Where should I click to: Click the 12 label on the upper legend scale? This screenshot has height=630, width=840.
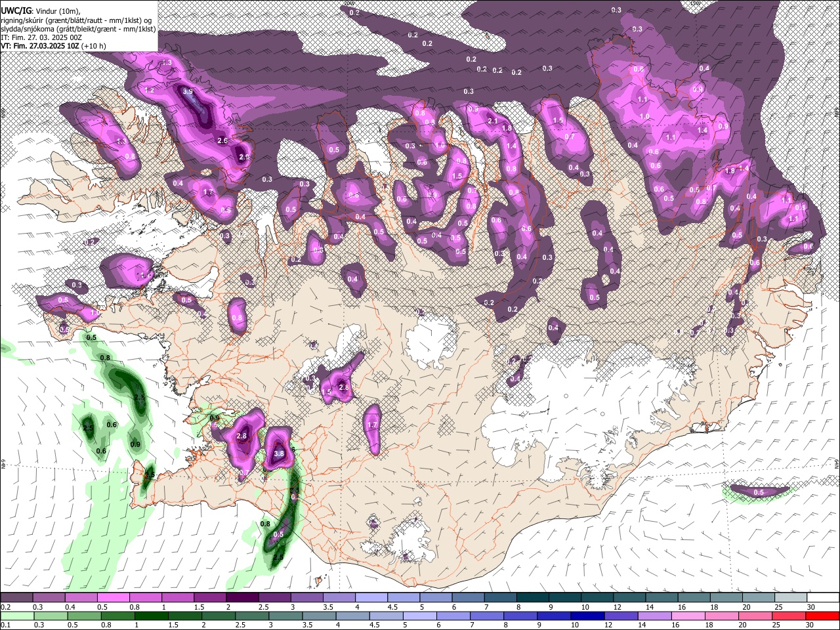(x=617, y=607)
